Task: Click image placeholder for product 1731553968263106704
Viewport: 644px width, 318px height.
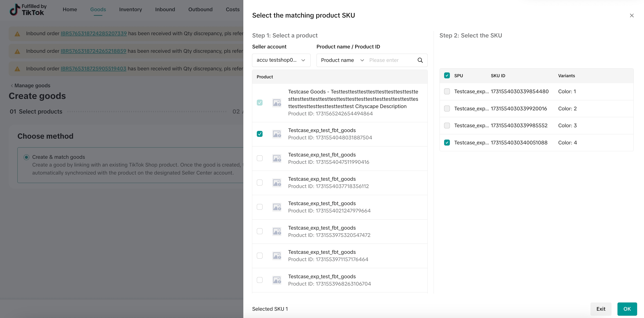Action: tap(276, 280)
